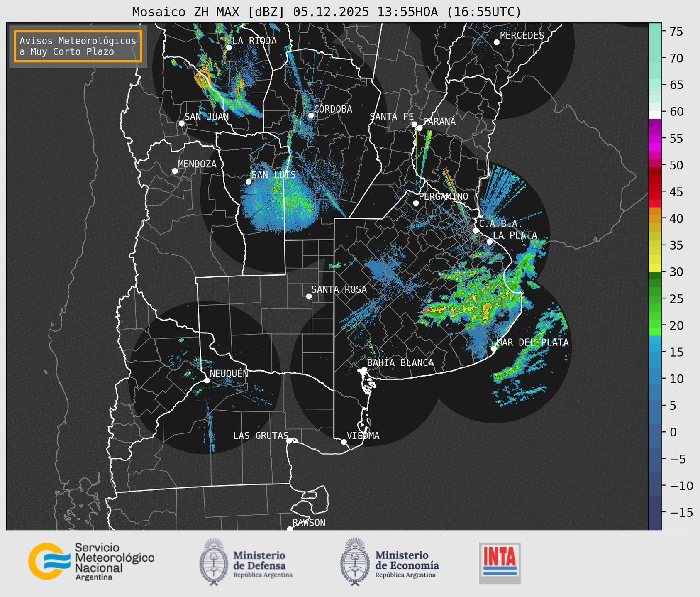This screenshot has width=700, height=597.
Task: Click the orange 40 dBZ color band
Action: click(655, 219)
